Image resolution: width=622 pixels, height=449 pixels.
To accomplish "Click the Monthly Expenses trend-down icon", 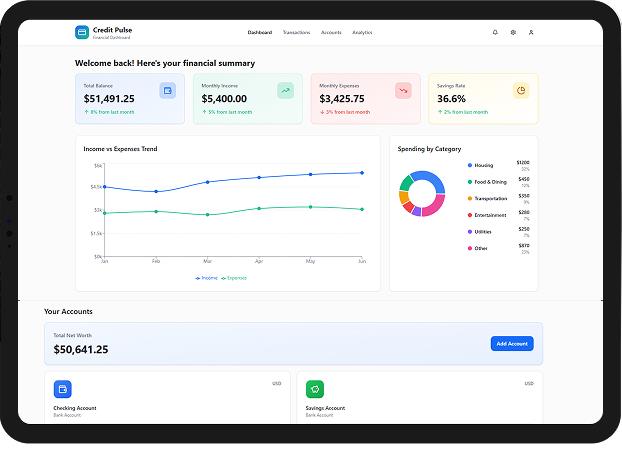I will coord(403,91).
